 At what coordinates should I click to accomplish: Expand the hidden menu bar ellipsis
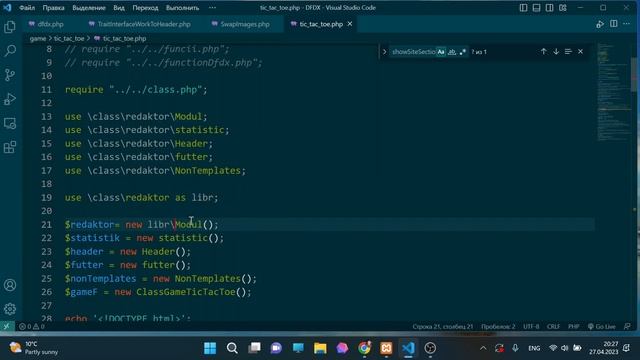[x=212, y=8]
